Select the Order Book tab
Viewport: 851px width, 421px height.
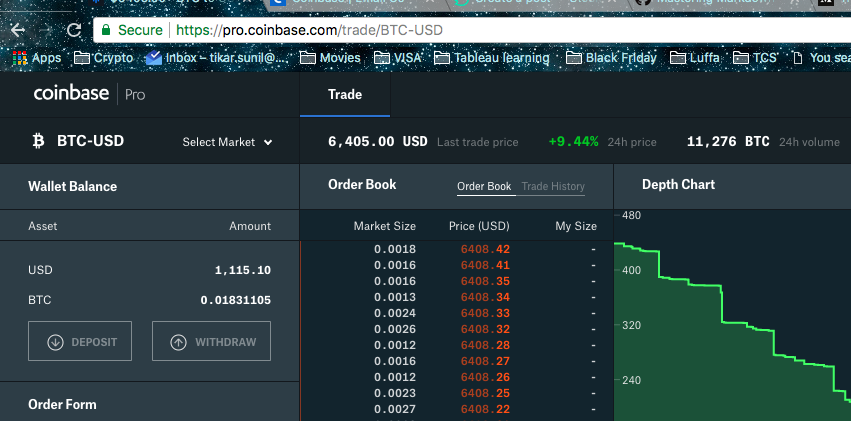pos(484,187)
